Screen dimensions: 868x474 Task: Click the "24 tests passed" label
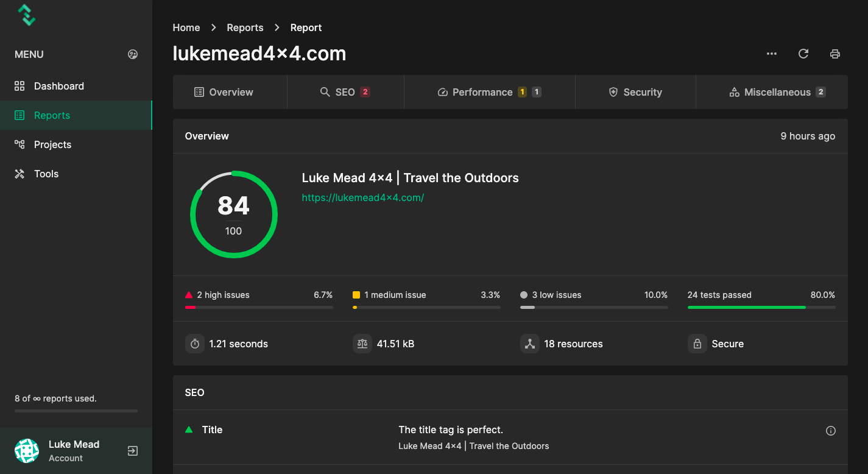pyautogui.click(x=719, y=295)
